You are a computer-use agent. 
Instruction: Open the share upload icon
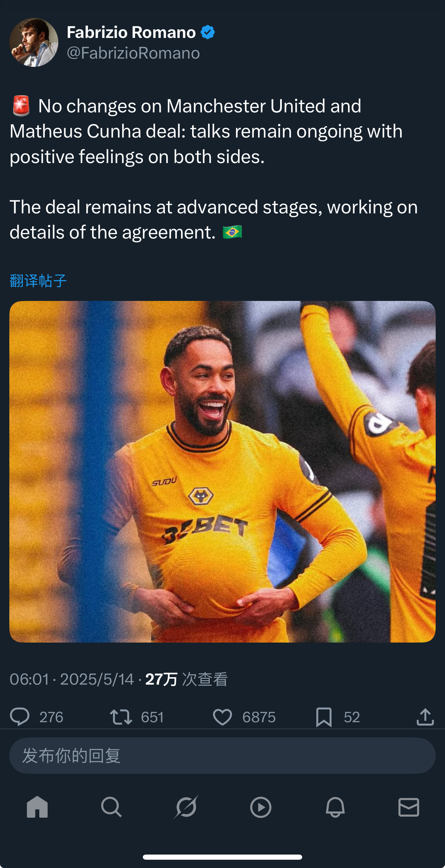425,717
